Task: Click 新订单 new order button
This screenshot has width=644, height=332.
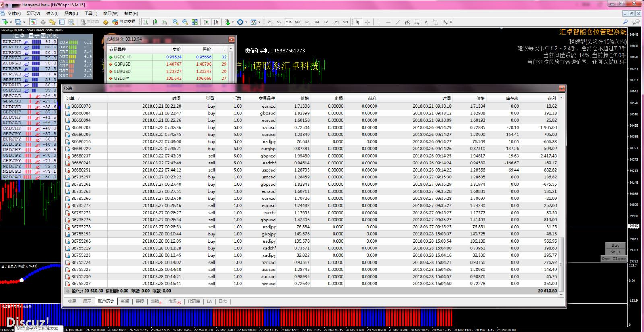Action: pos(89,22)
